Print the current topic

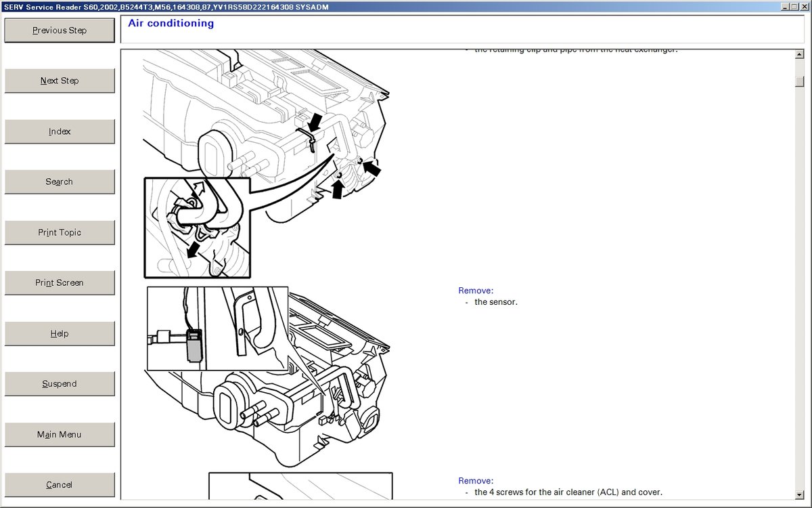(x=60, y=232)
